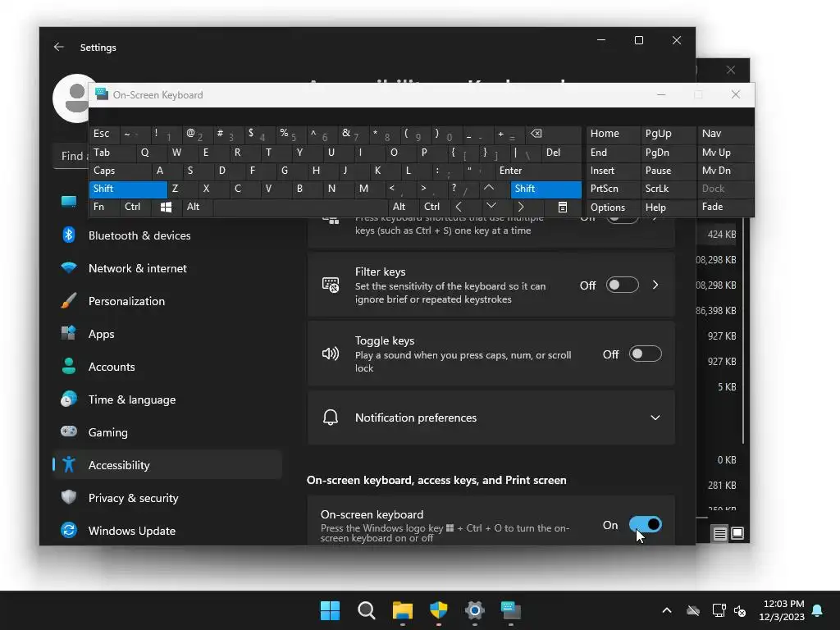840x630 pixels.
Task: Turn off the On-screen keyboard toggle
Action: (645, 524)
